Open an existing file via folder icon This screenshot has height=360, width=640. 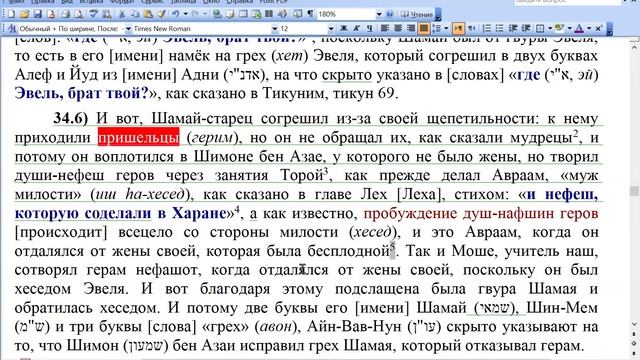click(x=24, y=14)
